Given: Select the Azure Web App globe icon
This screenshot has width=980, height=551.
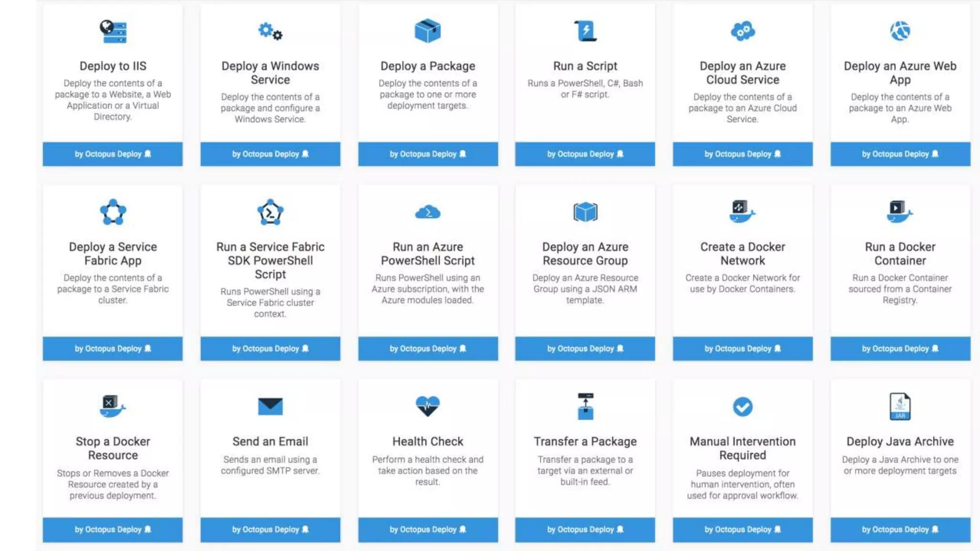Looking at the screenshot, I should coord(900,32).
